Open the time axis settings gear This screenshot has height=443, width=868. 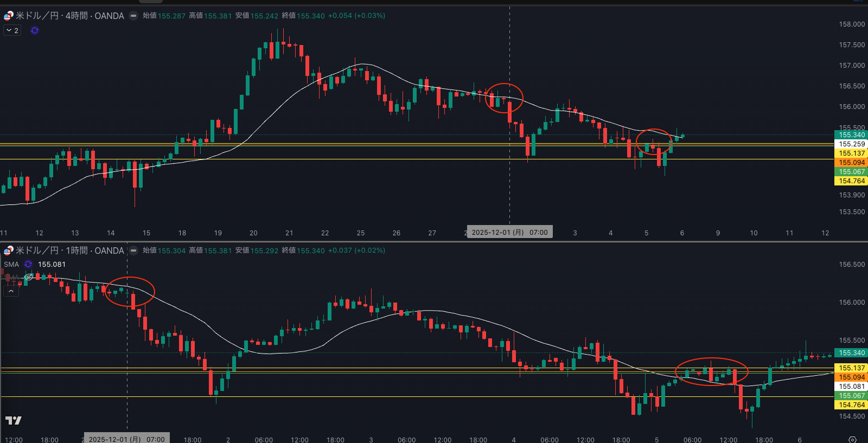point(852,439)
